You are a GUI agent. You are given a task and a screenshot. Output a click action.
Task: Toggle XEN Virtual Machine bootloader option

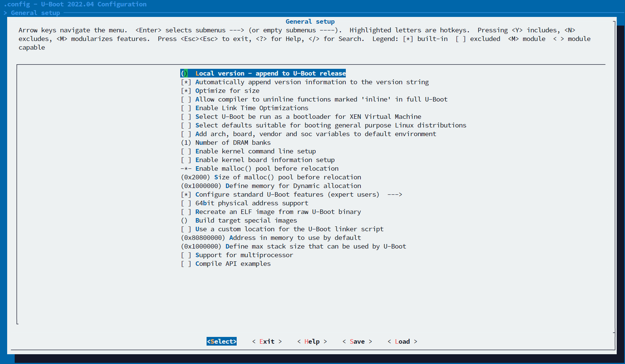(301, 117)
